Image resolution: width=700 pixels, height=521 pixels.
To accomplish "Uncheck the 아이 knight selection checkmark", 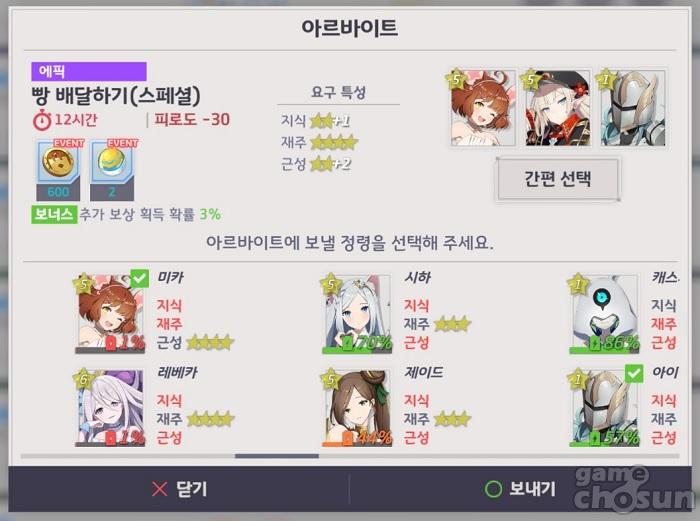I will (634, 373).
